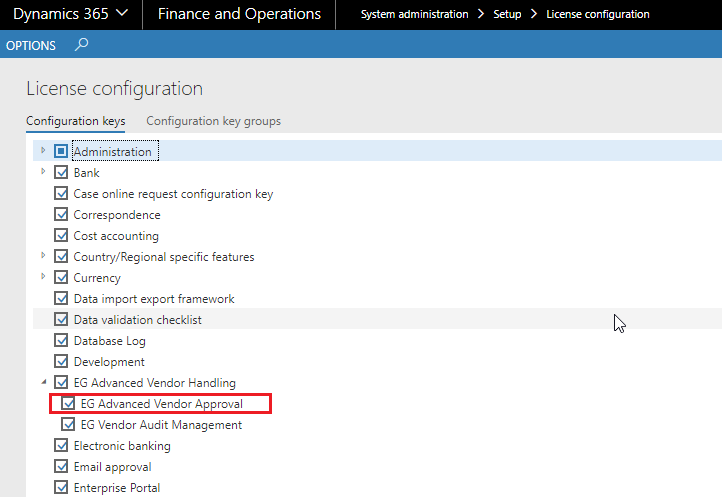Select the Currency label

tap(97, 278)
